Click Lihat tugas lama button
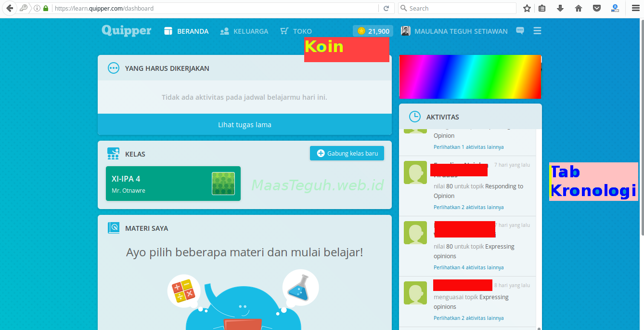 click(x=245, y=124)
